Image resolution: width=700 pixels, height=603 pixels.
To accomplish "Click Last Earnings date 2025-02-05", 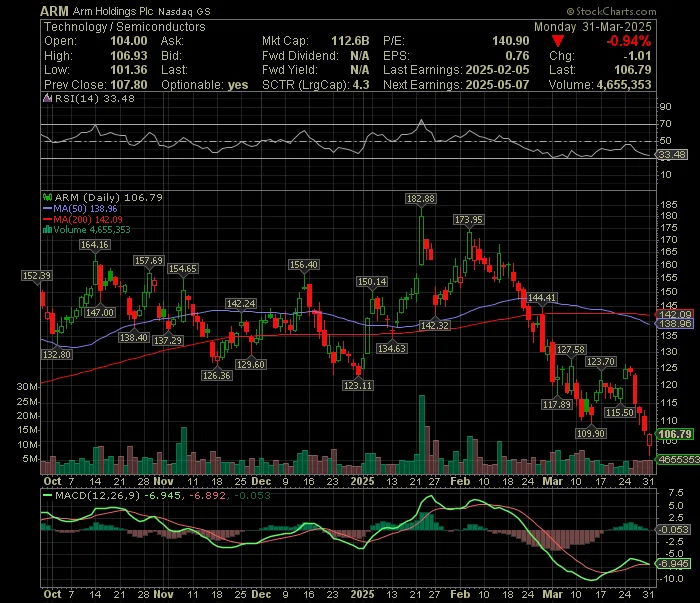I will (497, 70).
